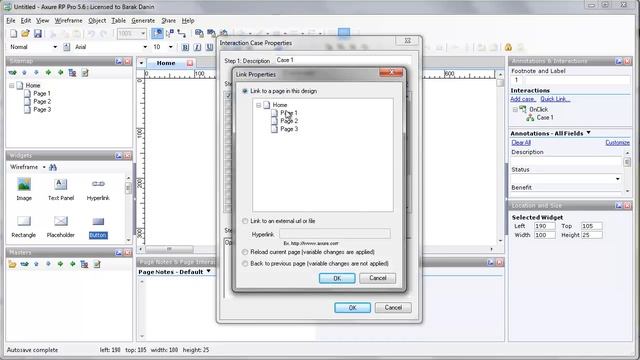Open the Object menu
Viewport: 640px width, 360px height.
[x=97, y=20]
